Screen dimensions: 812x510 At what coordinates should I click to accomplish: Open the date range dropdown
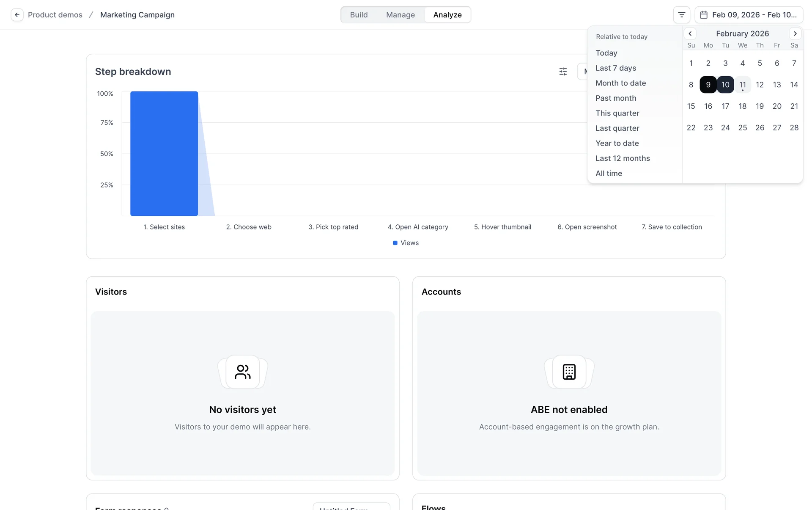pyautogui.click(x=749, y=15)
